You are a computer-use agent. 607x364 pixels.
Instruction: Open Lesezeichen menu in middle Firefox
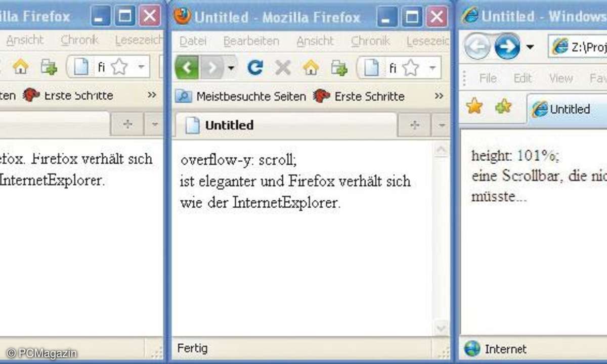click(427, 40)
